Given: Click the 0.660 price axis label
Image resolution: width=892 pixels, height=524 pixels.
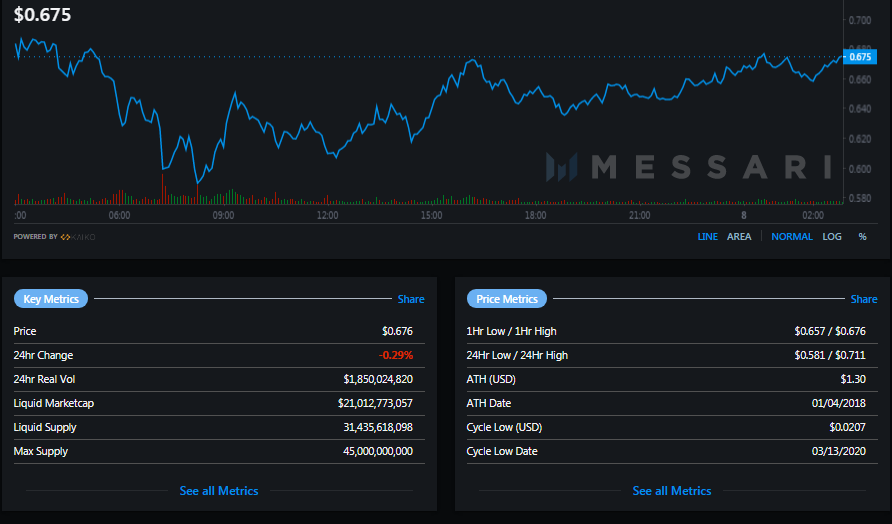Looking at the screenshot, I should [x=860, y=80].
